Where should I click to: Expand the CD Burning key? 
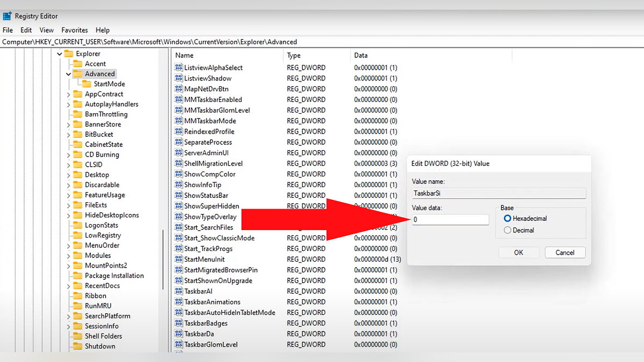click(69, 154)
